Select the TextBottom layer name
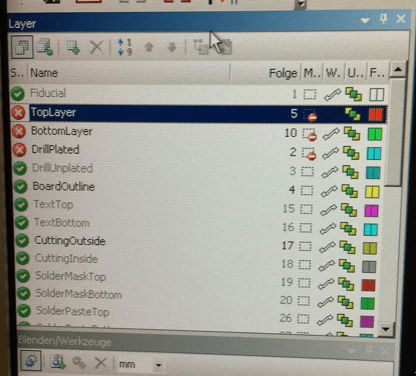Image resolution: width=416 pixels, height=376 pixels. coord(62,222)
